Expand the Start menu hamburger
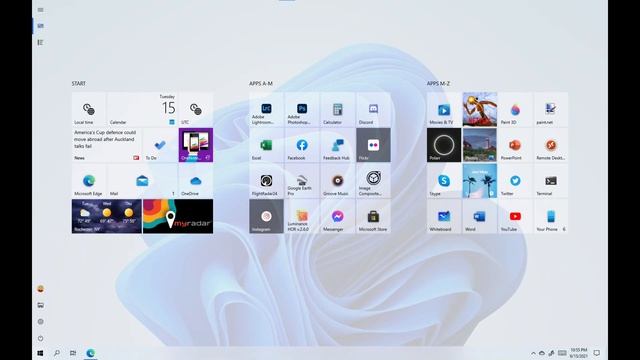640x360 pixels. pos(40,10)
